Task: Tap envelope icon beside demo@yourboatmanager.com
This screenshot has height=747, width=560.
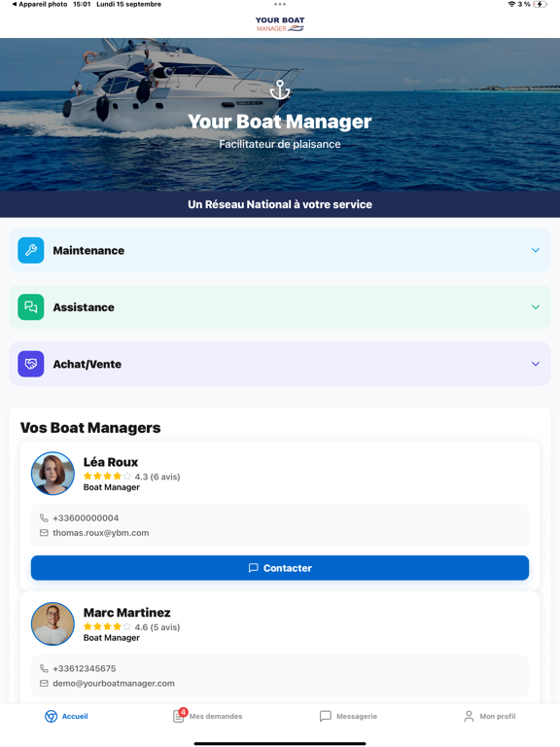Action: coord(44,683)
